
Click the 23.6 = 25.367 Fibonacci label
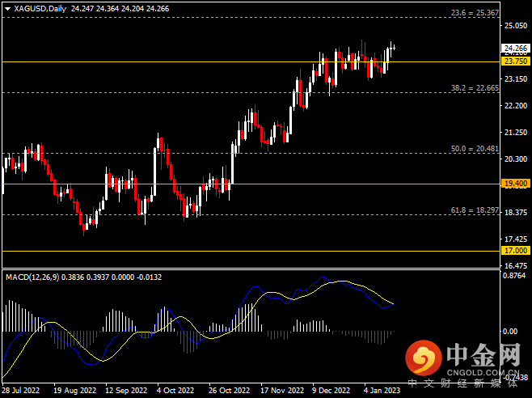tap(475, 14)
